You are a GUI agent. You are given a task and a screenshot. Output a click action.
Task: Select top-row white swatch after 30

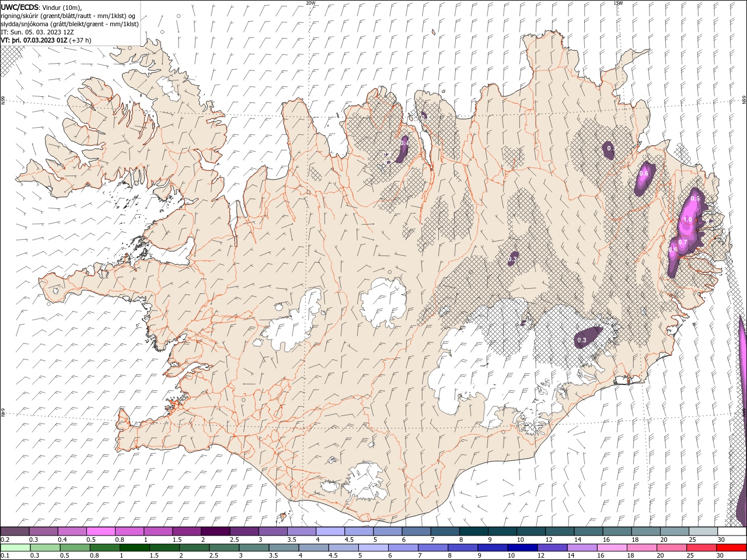click(x=732, y=531)
